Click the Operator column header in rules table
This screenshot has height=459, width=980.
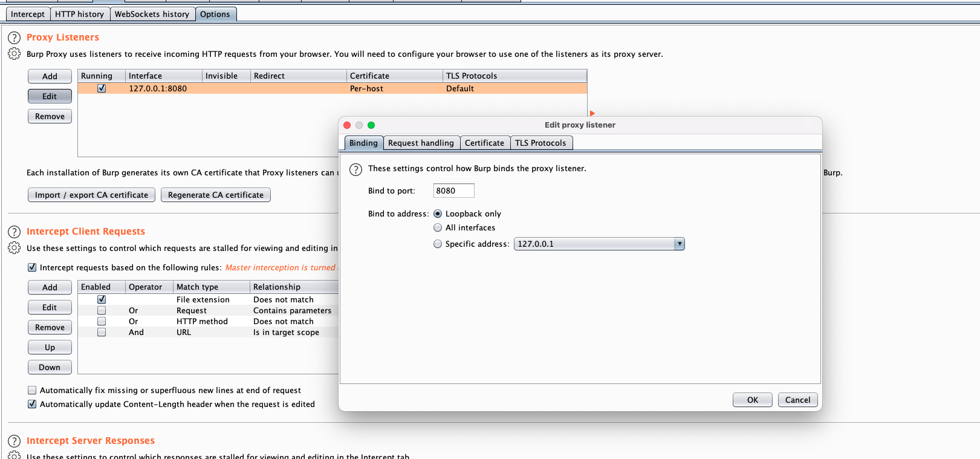coord(149,287)
